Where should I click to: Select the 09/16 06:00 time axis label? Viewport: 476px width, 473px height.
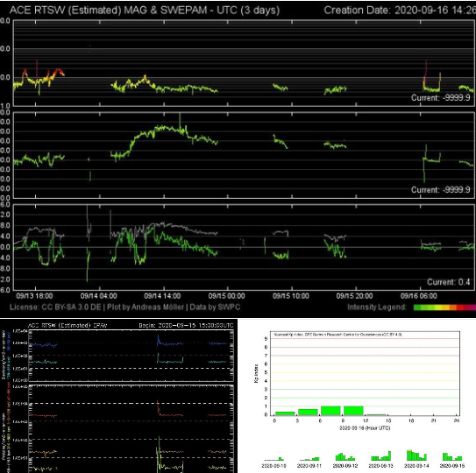point(419,296)
